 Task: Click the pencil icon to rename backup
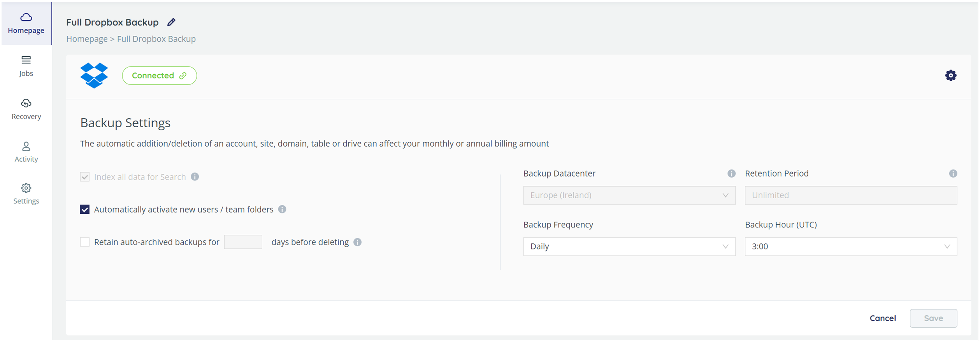click(x=171, y=22)
